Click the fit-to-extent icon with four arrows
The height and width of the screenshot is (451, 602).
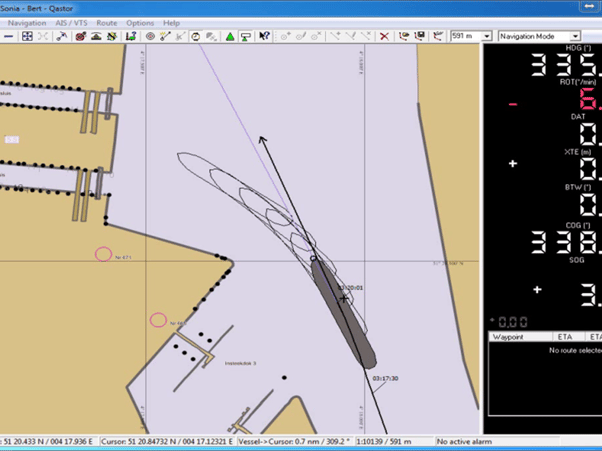pos(27,37)
